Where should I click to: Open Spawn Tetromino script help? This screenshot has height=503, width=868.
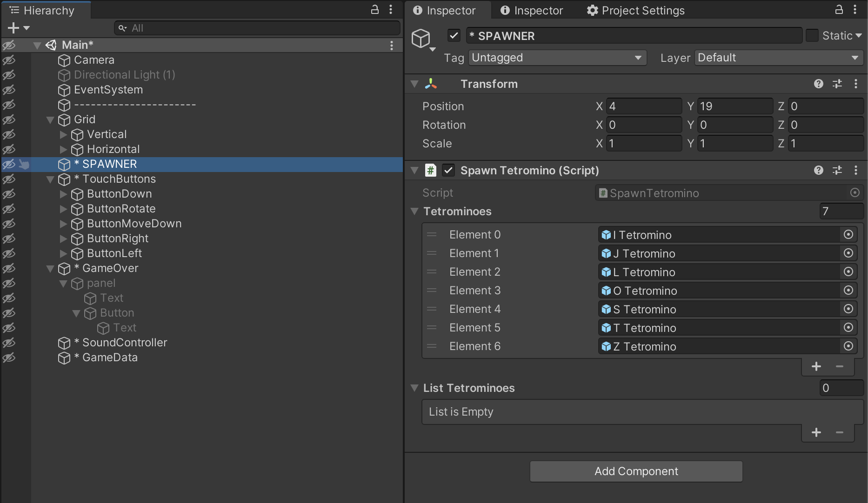[819, 170]
